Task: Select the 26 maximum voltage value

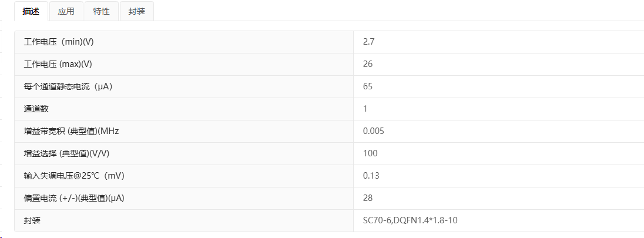Action: tap(368, 64)
